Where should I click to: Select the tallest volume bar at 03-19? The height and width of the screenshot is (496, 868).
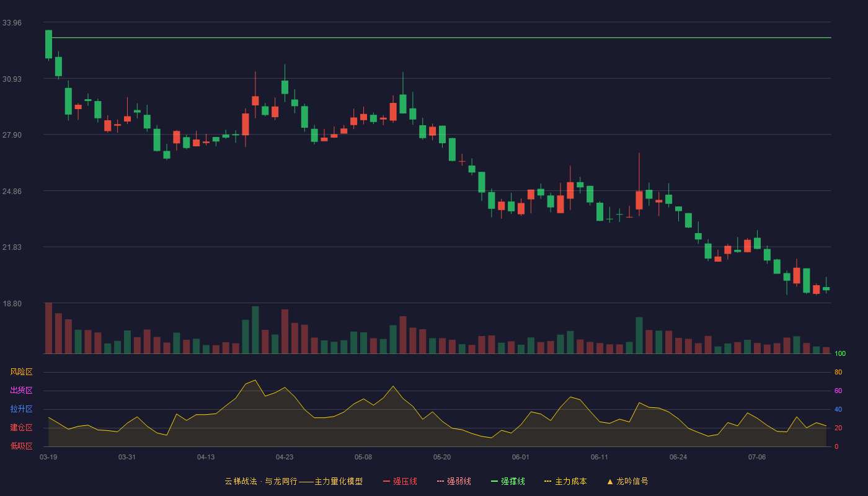[x=48, y=328]
